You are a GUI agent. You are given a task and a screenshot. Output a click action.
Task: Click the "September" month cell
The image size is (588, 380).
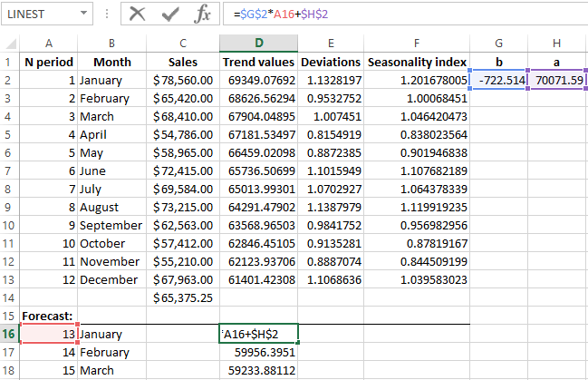111,225
